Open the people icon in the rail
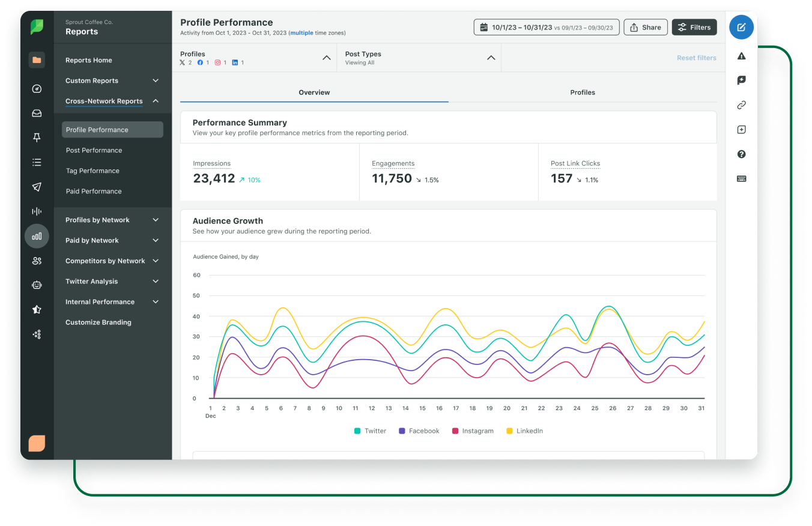This screenshot has width=812, height=526. pos(37,261)
